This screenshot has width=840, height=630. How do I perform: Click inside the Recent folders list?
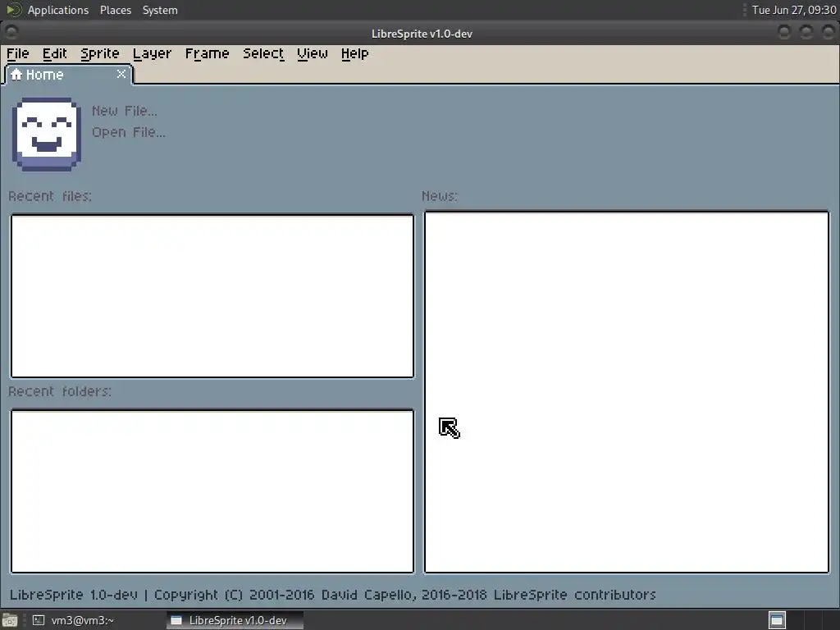212,491
